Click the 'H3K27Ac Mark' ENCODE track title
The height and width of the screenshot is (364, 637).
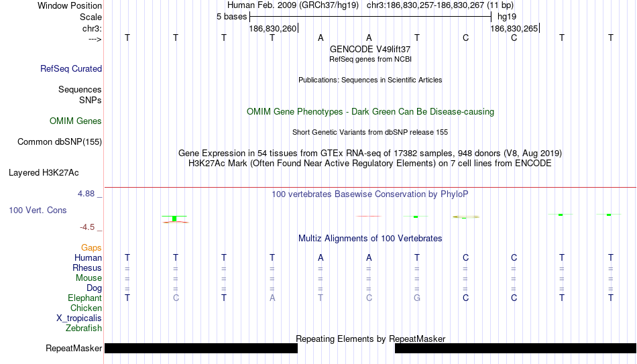click(x=370, y=164)
